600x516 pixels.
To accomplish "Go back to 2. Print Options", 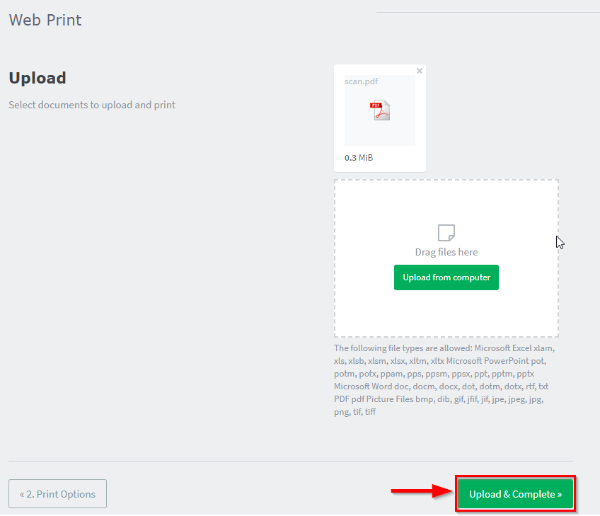I will tap(57, 493).
